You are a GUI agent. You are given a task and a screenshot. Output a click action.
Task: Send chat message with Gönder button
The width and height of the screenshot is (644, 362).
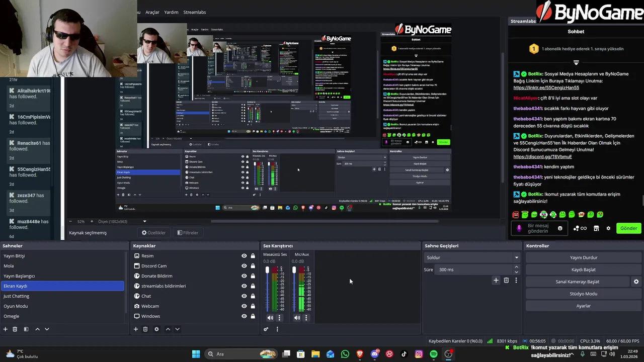click(628, 228)
